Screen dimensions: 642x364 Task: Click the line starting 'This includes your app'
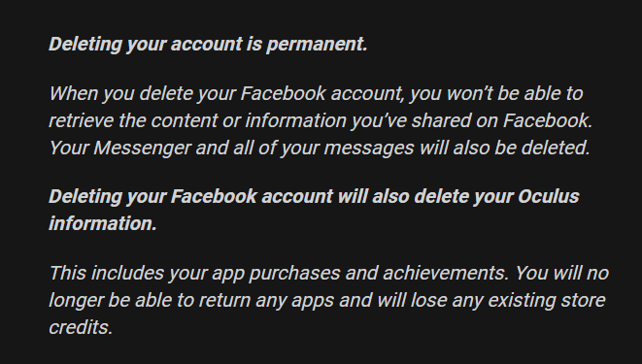(x=329, y=273)
